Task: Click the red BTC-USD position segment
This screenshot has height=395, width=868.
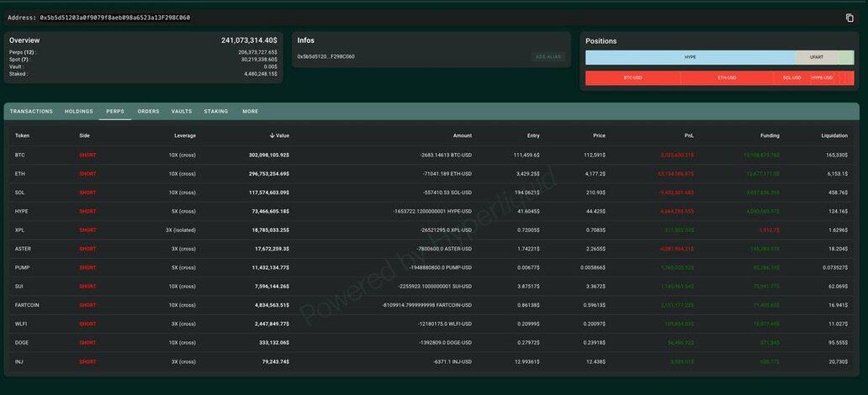Action: click(632, 78)
